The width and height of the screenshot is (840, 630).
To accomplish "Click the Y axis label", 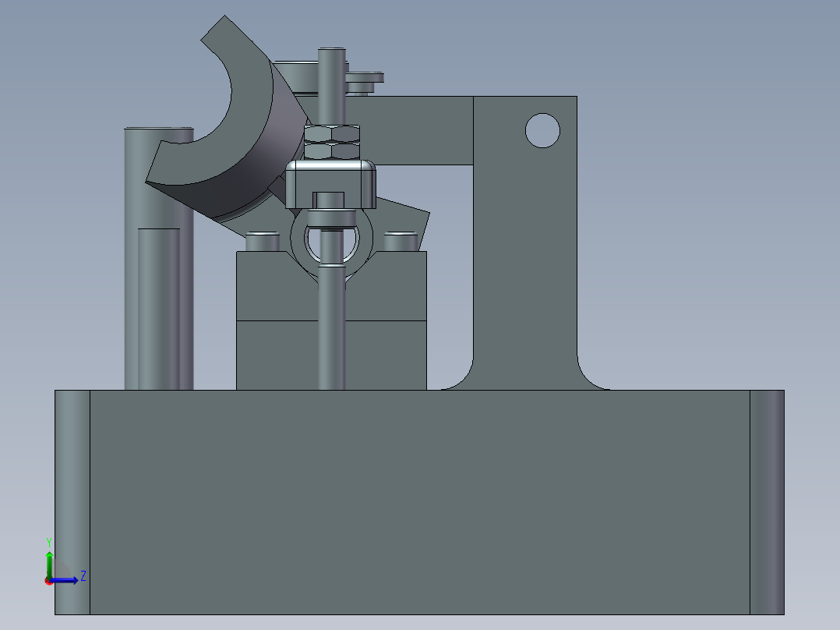I will 49,540.
